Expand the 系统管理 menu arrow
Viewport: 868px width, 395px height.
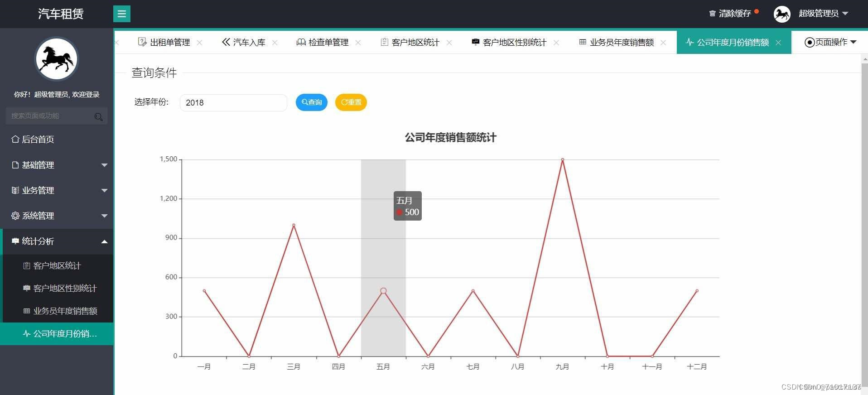104,216
